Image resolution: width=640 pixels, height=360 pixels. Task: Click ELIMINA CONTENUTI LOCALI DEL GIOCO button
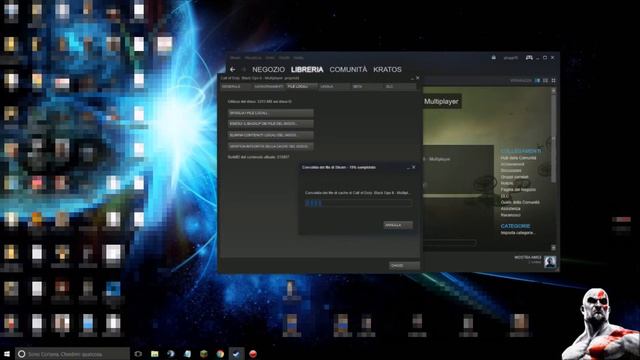[271, 135]
